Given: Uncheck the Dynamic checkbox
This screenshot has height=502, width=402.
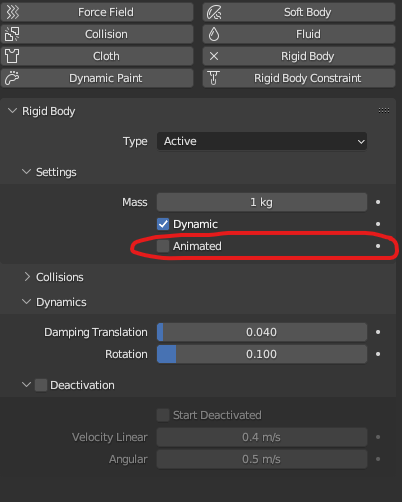Looking at the screenshot, I should point(163,224).
